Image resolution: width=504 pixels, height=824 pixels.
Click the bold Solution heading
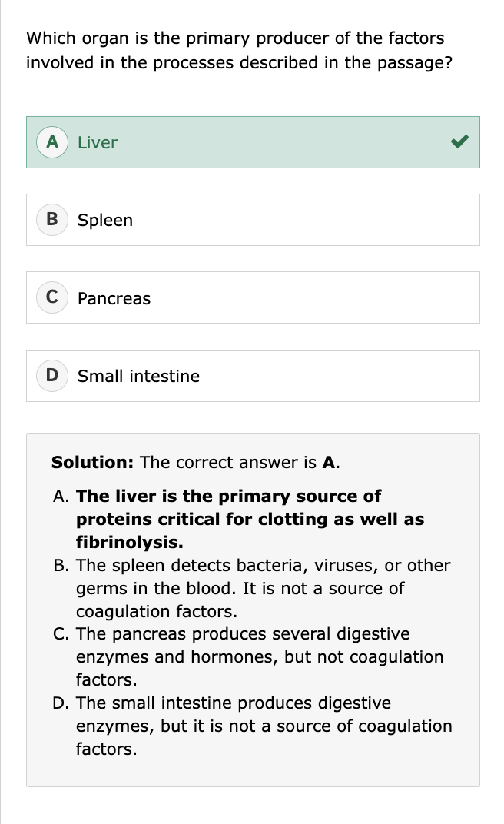click(x=93, y=462)
